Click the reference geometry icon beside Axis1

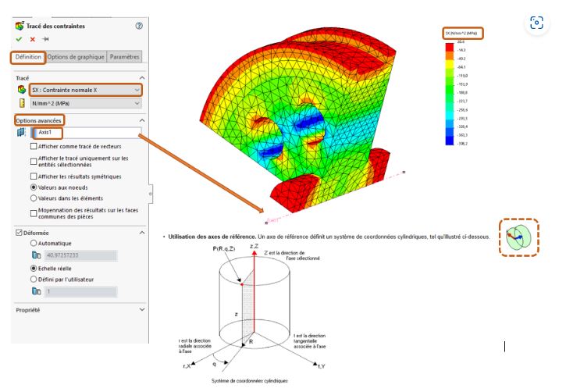click(22, 133)
